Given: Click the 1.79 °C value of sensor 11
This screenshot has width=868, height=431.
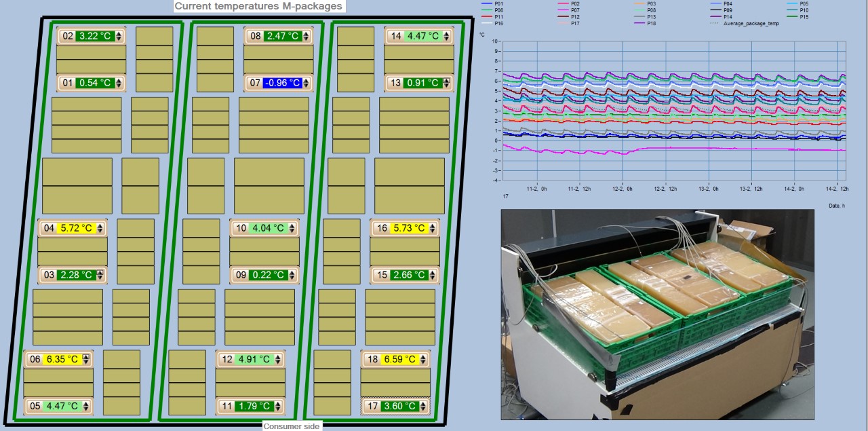Looking at the screenshot, I should 255,407.
